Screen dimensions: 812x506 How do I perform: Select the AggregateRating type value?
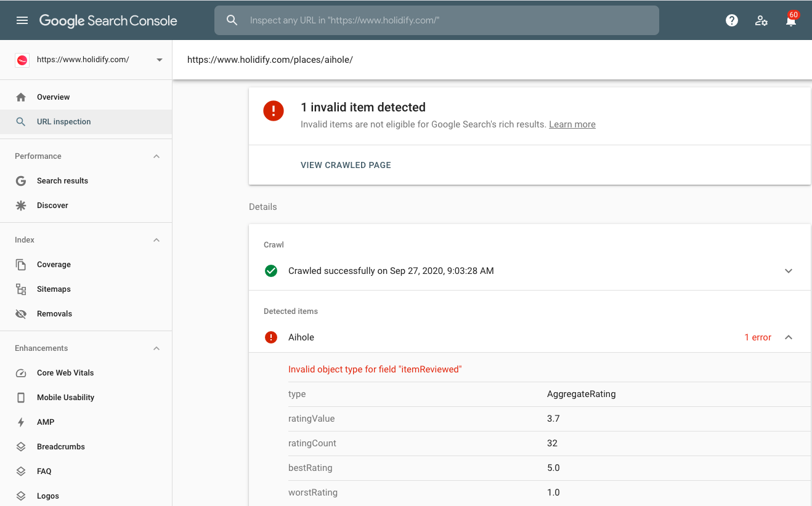click(x=582, y=394)
